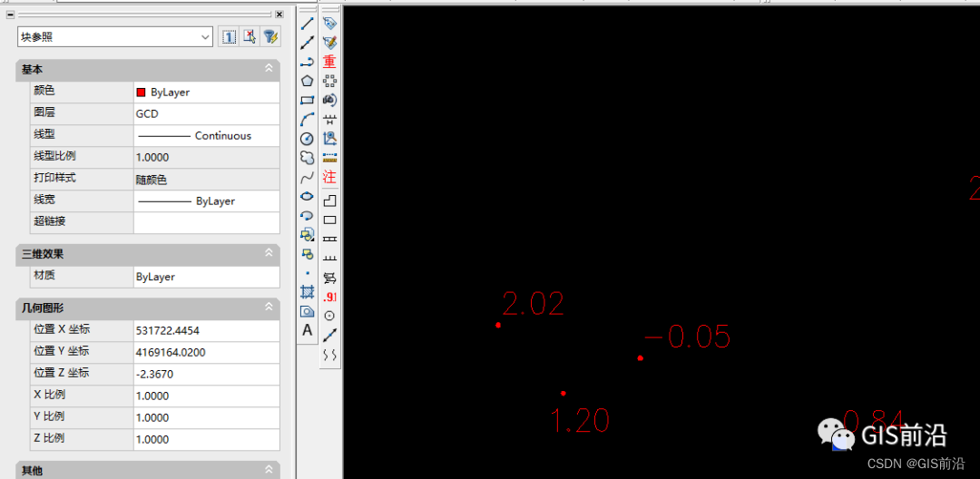
Task: Click the dotted squares array icon
Action: tap(329, 80)
